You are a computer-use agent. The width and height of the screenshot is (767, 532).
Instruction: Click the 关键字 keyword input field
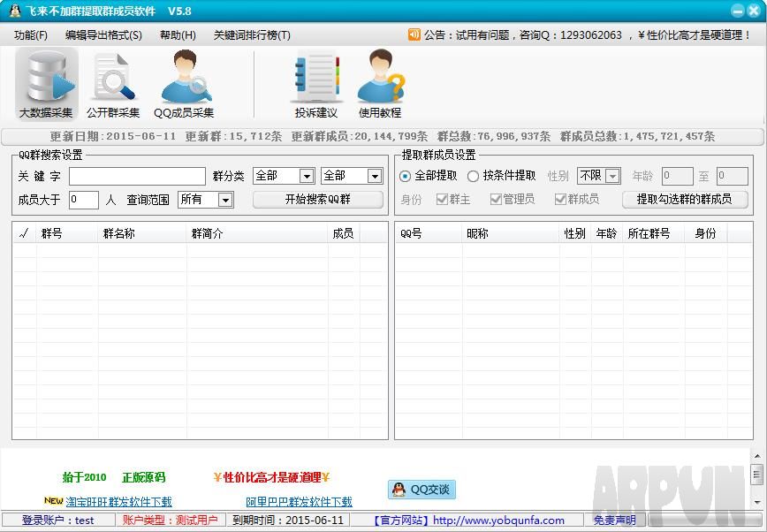137,176
